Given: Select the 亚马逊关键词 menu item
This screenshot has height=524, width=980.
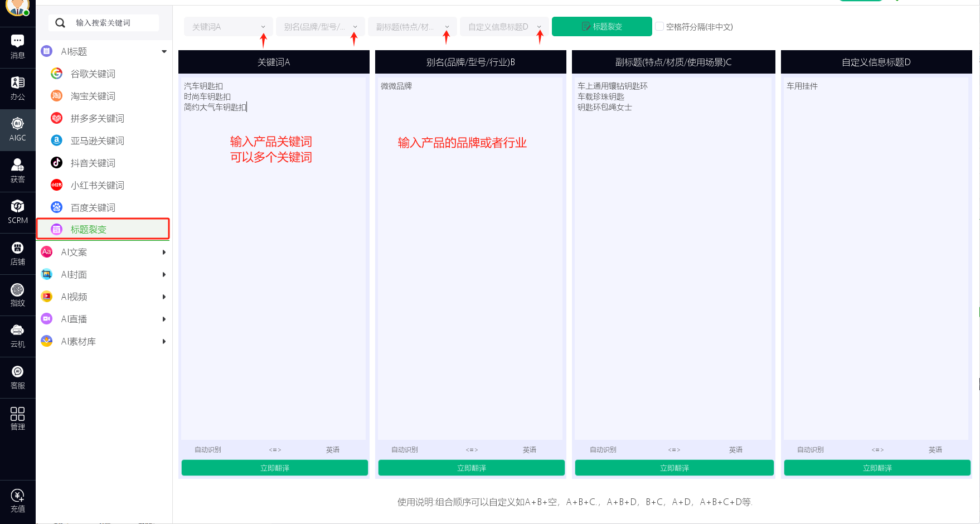Looking at the screenshot, I should click(103, 140).
